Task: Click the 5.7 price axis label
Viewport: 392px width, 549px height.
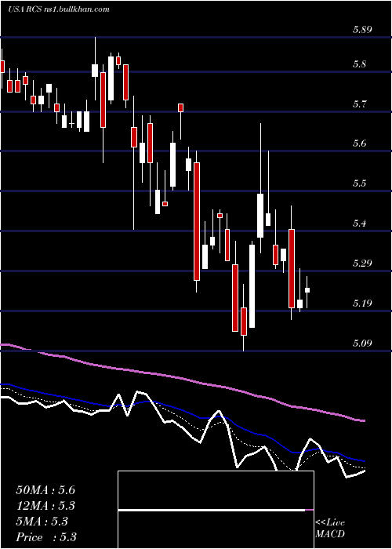Action: click(359, 104)
